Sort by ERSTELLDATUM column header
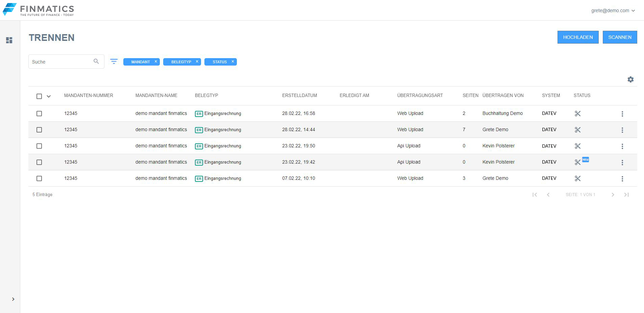 pos(299,96)
